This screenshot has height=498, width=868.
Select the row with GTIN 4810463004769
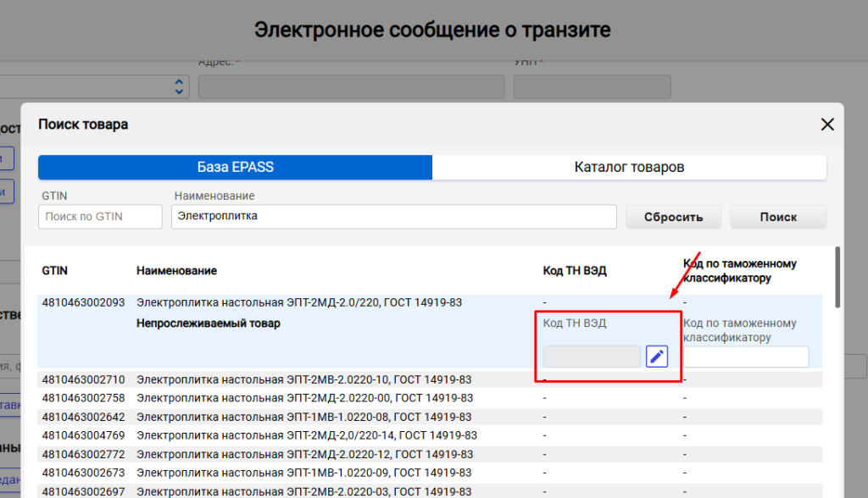tap(83, 435)
